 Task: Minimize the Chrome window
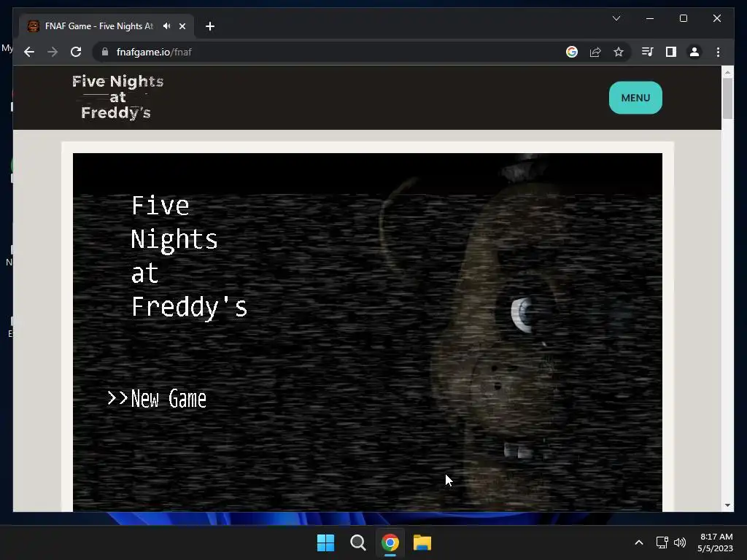pyautogui.click(x=650, y=18)
